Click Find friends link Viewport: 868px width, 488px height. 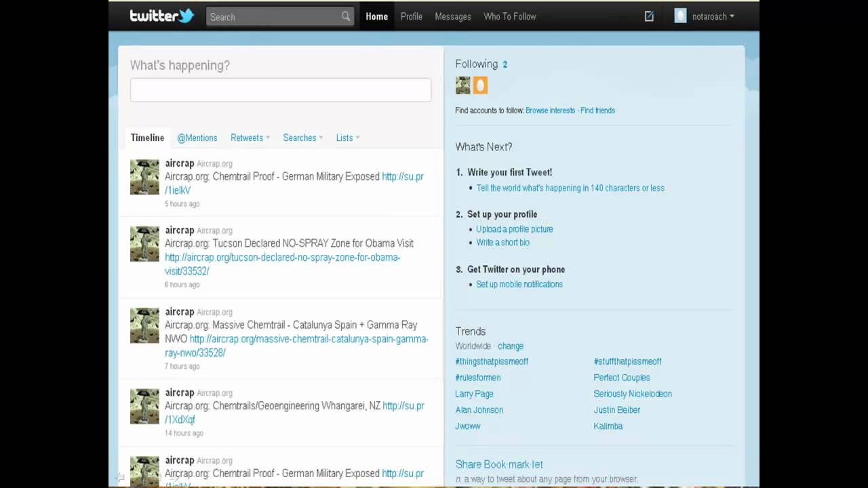[x=597, y=110]
